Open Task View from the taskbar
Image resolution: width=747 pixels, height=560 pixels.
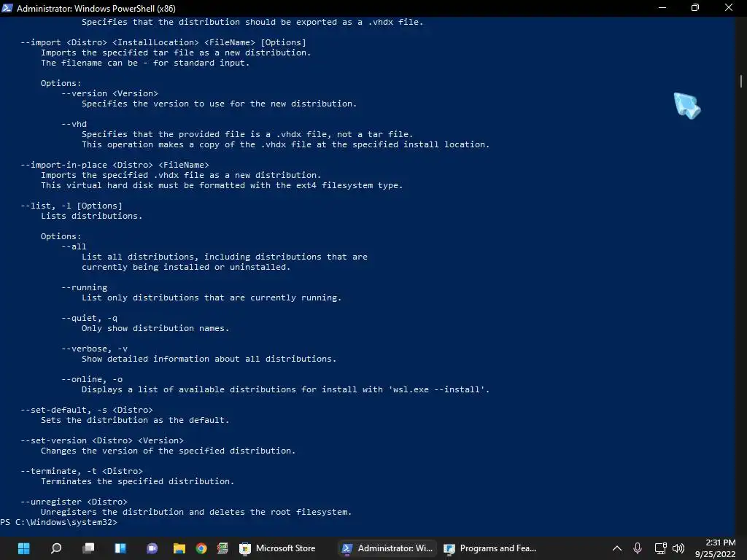click(88, 548)
